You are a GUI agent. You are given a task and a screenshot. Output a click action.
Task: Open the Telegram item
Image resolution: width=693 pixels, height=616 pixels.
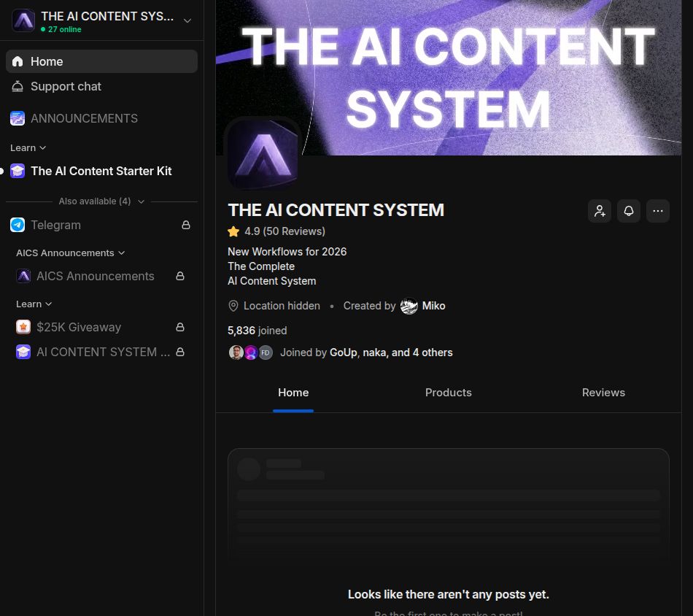point(101,225)
